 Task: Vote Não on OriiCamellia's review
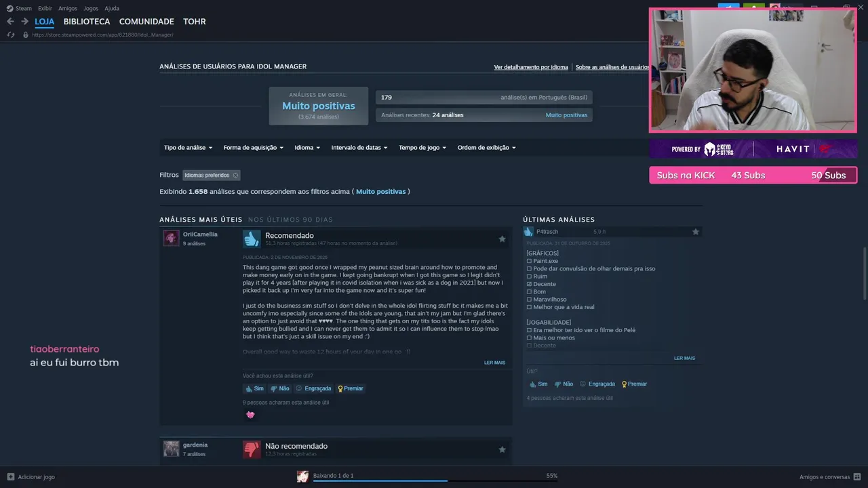[279, 388]
